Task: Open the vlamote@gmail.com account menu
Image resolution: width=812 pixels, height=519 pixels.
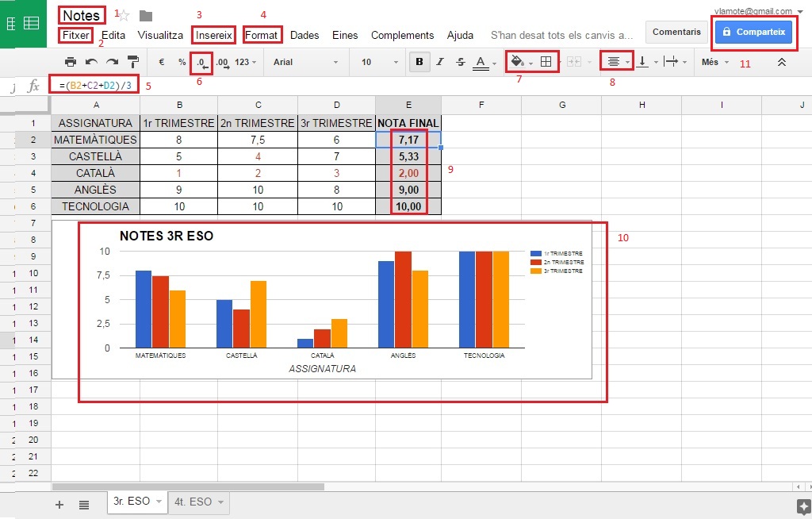Action: (758, 11)
